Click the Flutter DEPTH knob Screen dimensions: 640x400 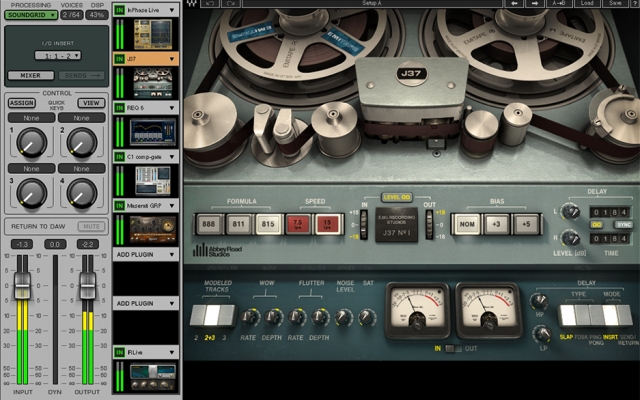[x=321, y=317]
